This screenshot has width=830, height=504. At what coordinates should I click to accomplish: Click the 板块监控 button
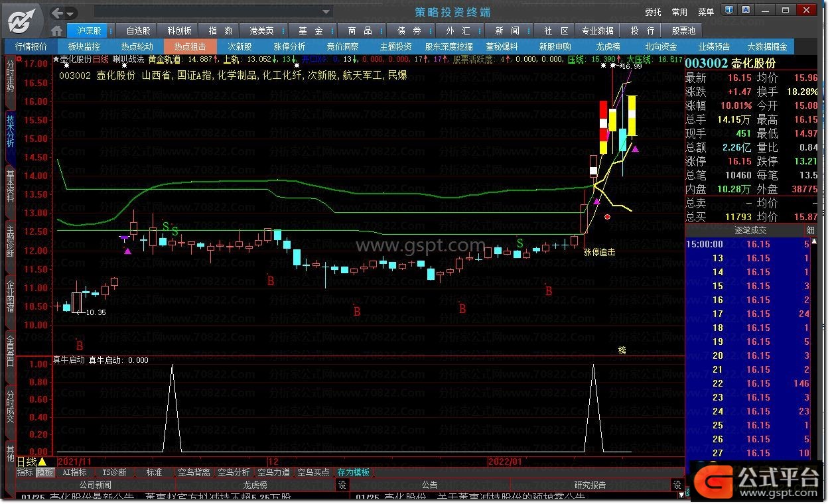[x=84, y=47]
